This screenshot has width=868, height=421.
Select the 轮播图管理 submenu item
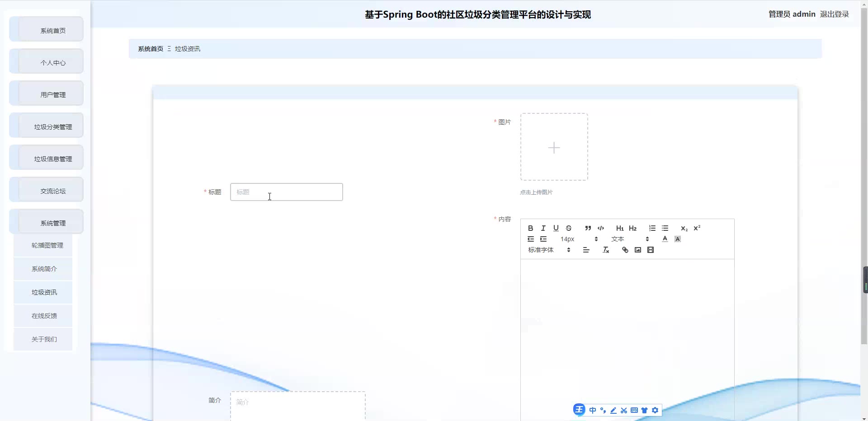(x=43, y=245)
